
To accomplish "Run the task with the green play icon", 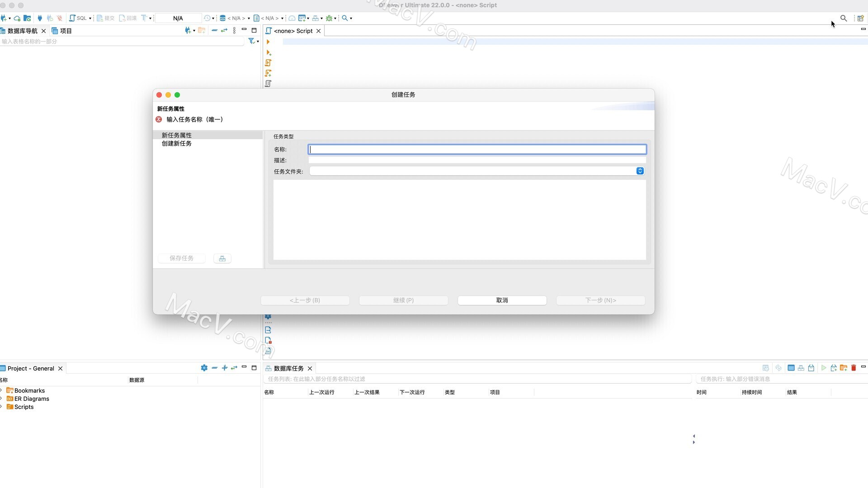I will point(824,368).
